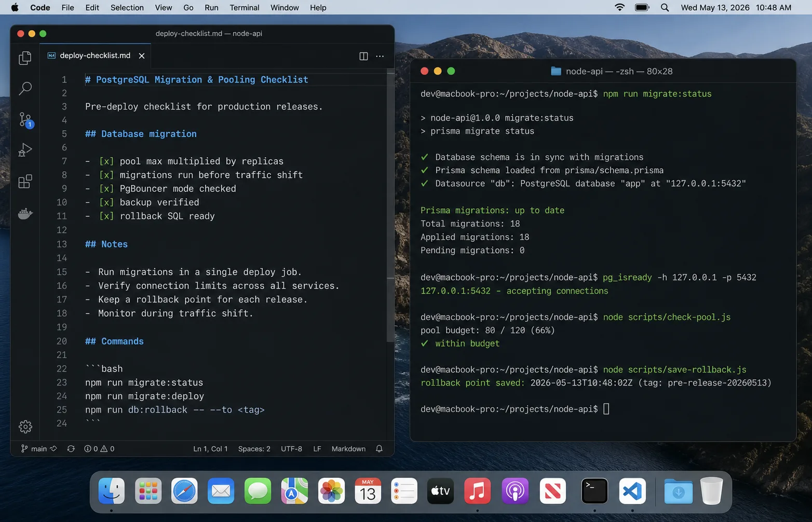Open Podcasts from the Dock
Viewport: 812px width, 522px height.
[515, 491]
